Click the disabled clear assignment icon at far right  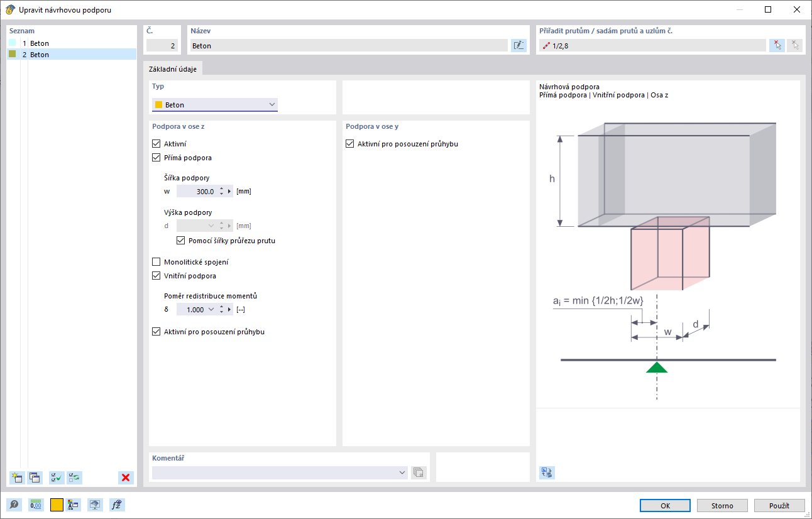pos(794,45)
